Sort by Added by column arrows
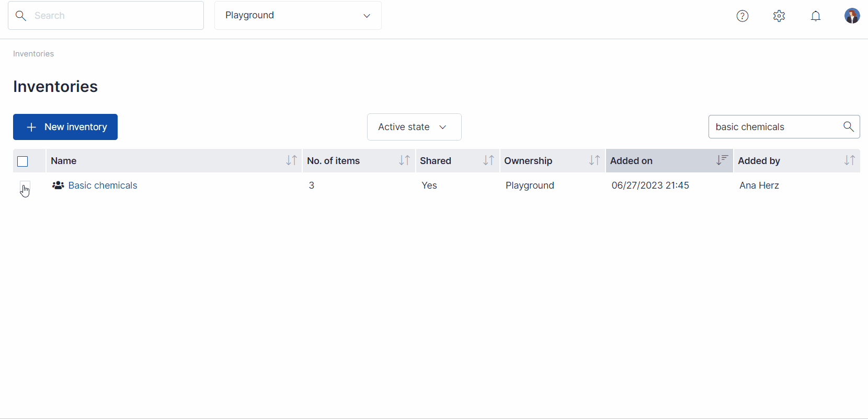Screen dimensions: 868x419 tap(849, 160)
